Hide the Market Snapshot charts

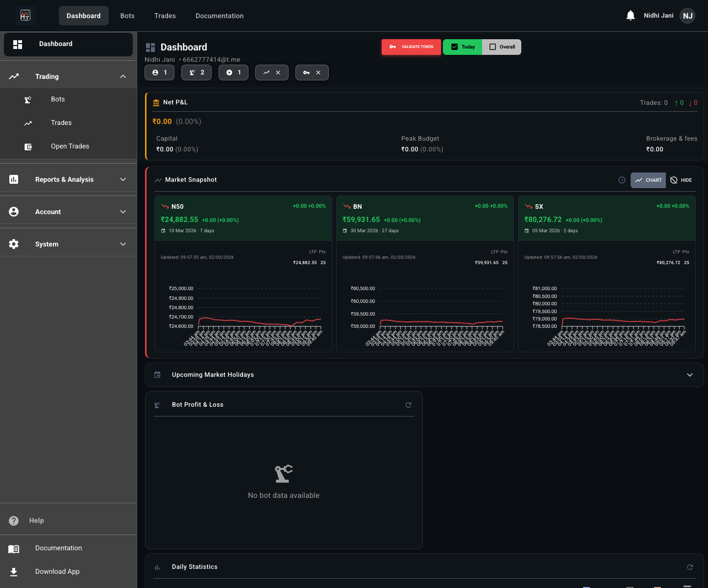pos(681,180)
